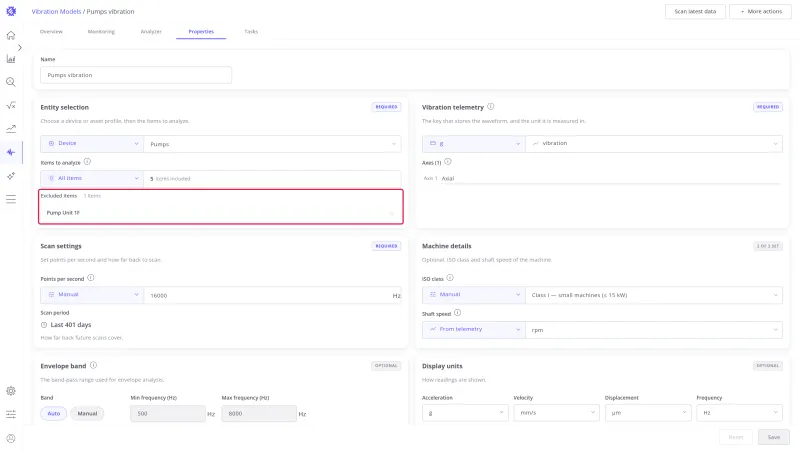Click the Reset button

click(x=736, y=437)
